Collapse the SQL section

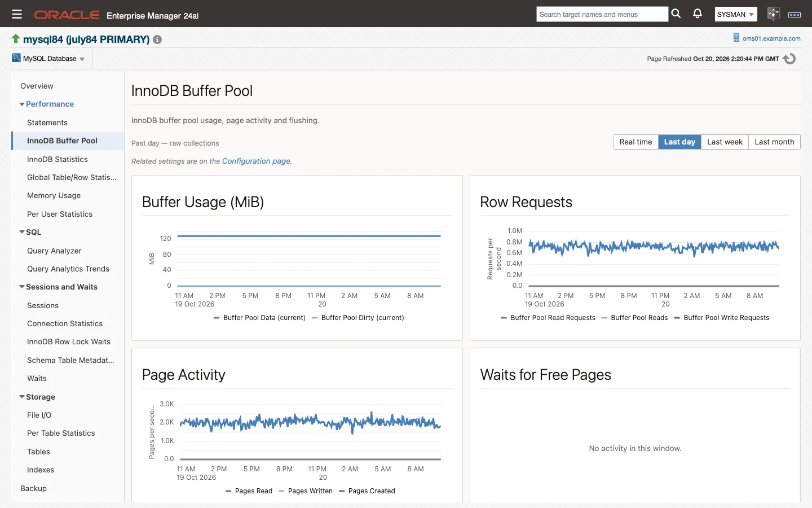(22, 232)
